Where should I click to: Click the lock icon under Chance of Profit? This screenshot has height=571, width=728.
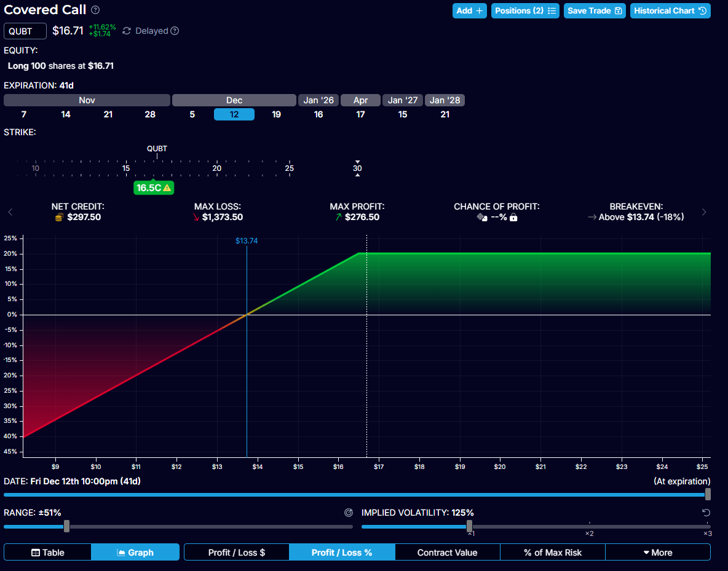513,217
